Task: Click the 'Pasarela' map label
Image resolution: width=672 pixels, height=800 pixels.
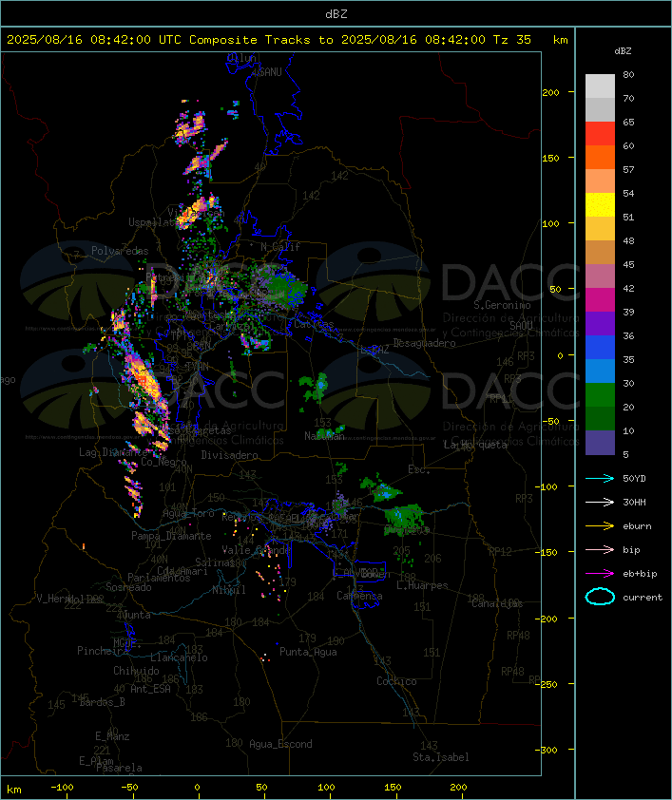Action: [x=119, y=768]
